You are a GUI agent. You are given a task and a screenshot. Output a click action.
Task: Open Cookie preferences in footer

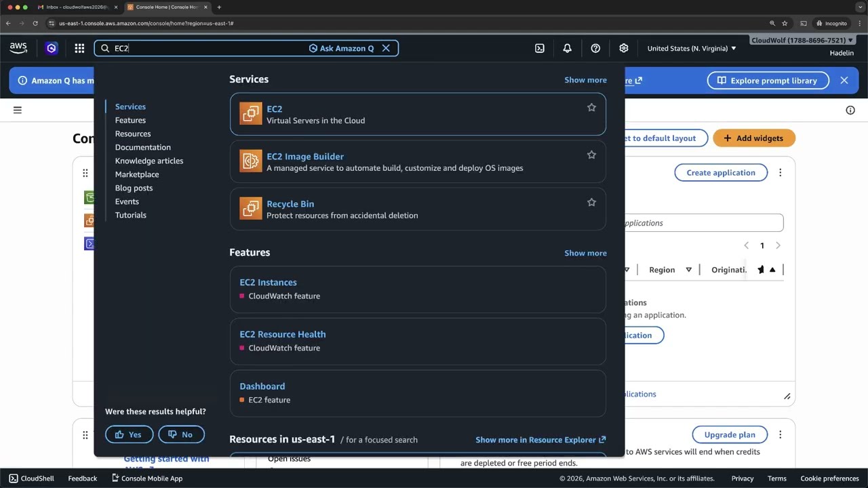[x=830, y=479]
